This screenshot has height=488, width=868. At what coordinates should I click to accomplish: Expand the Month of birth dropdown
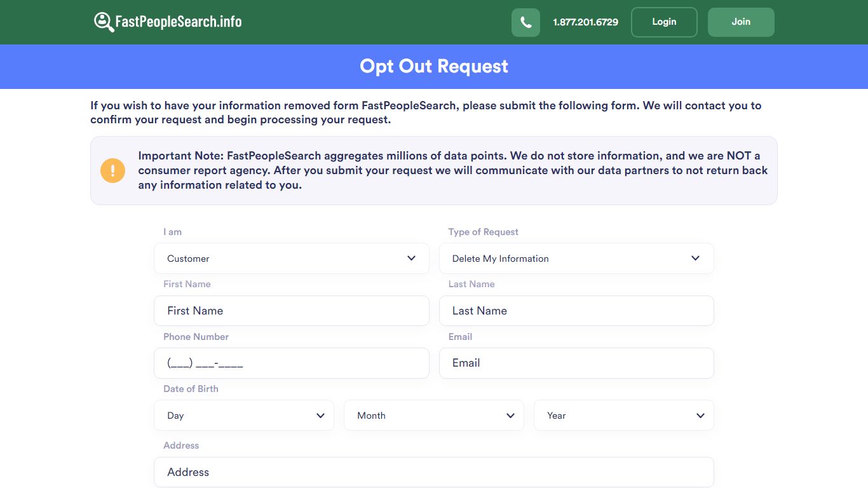(434, 416)
